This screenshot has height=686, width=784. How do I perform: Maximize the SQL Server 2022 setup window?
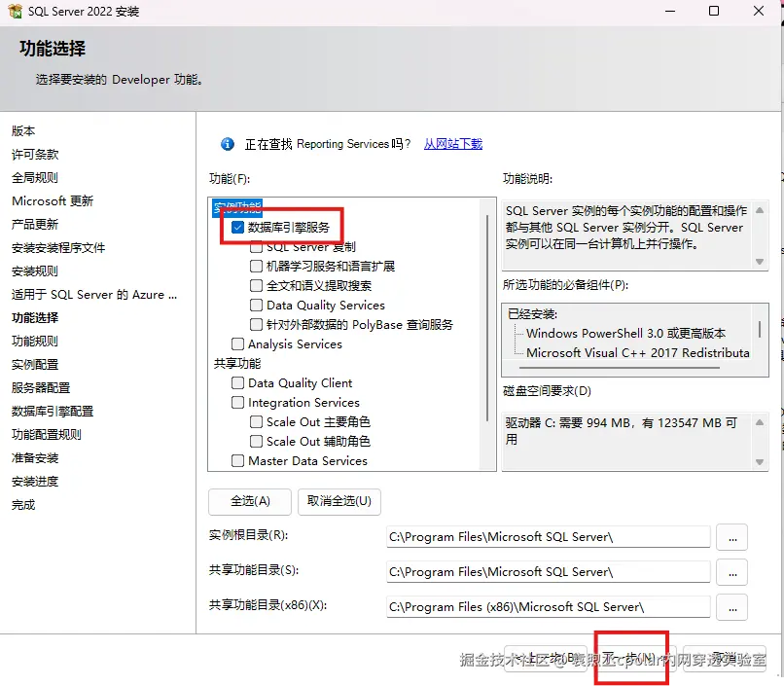pos(714,11)
